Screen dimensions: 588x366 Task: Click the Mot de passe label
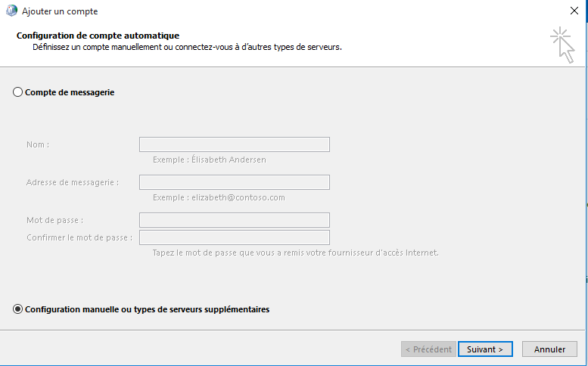tap(54, 220)
